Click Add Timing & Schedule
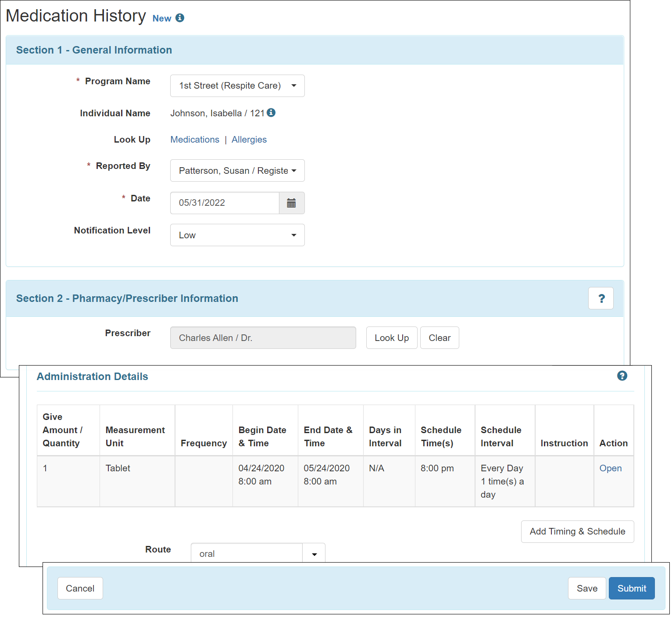 [x=577, y=531]
